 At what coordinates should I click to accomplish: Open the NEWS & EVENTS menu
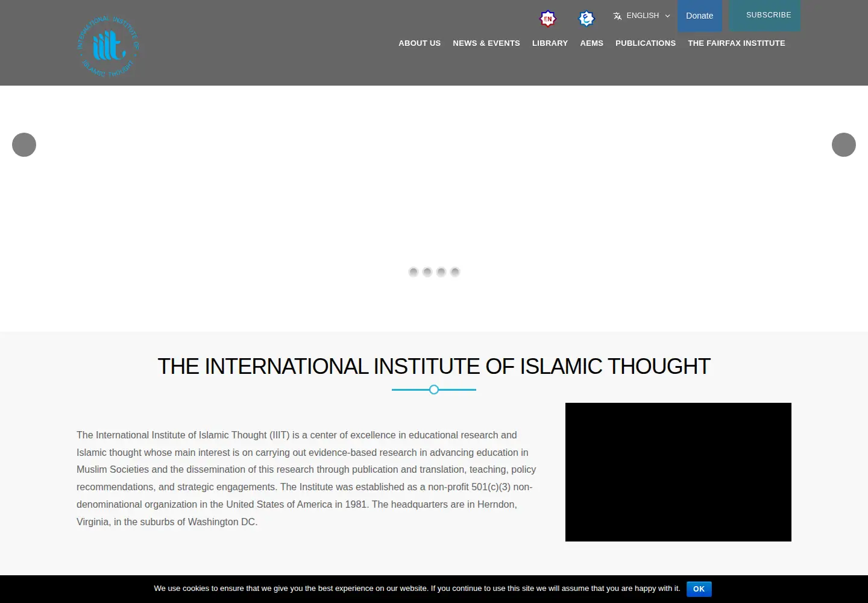pos(486,43)
